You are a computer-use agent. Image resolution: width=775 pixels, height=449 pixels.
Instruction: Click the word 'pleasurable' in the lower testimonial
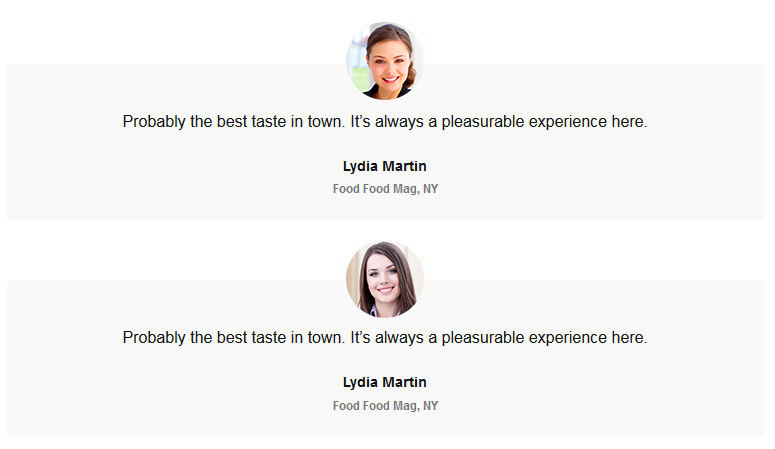[x=482, y=338]
